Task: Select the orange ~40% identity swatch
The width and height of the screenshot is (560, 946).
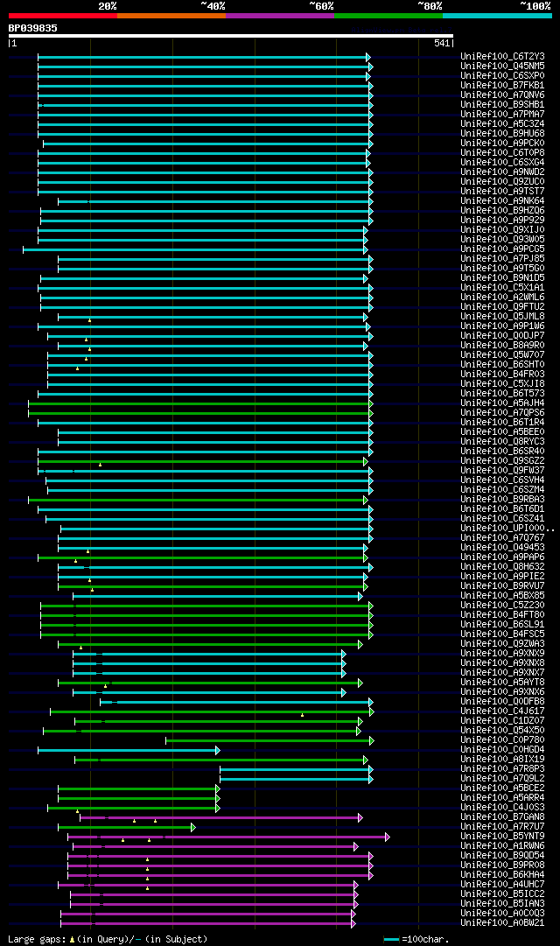Action: click(x=171, y=16)
